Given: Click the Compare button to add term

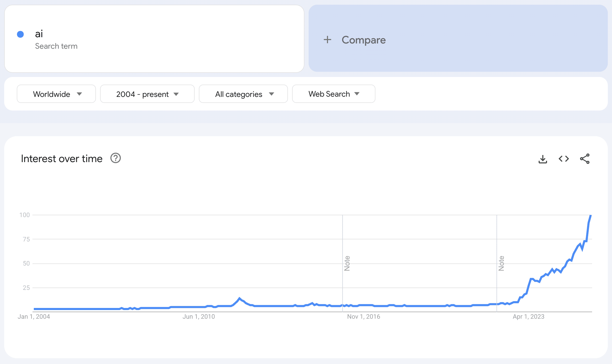Looking at the screenshot, I should pyautogui.click(x=363, y=40).
